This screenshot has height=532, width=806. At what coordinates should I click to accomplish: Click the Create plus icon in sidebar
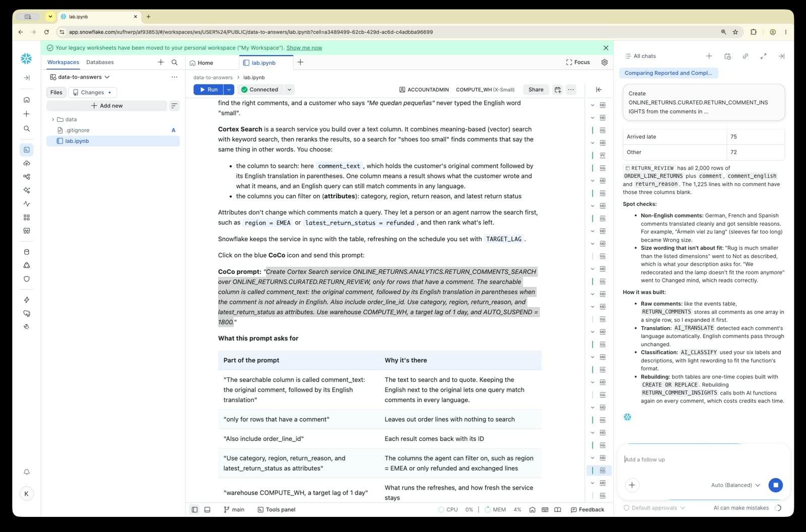(27, 114)
